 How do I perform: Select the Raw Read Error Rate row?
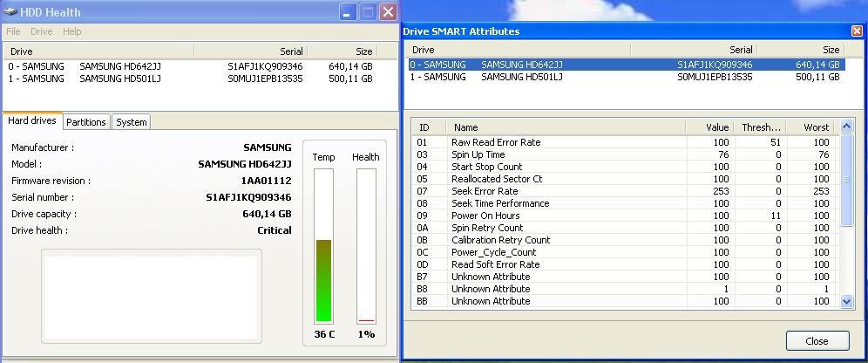[x=626, y=142]
